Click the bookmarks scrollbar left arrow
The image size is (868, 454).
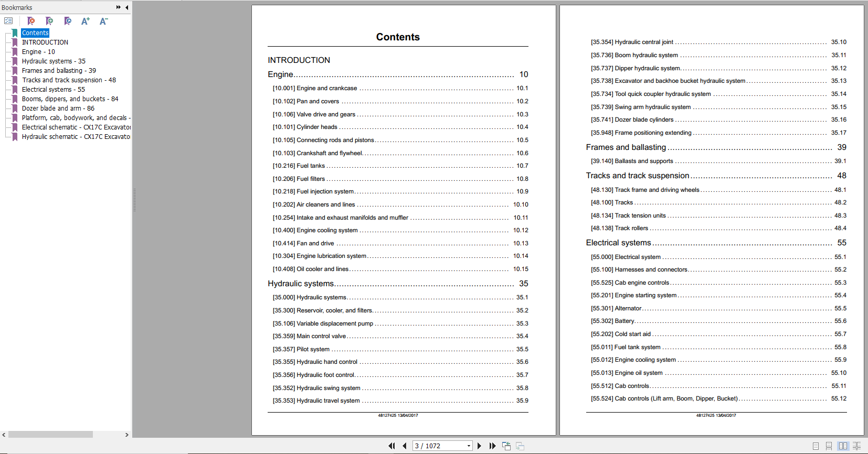click(x=4, y=435)
